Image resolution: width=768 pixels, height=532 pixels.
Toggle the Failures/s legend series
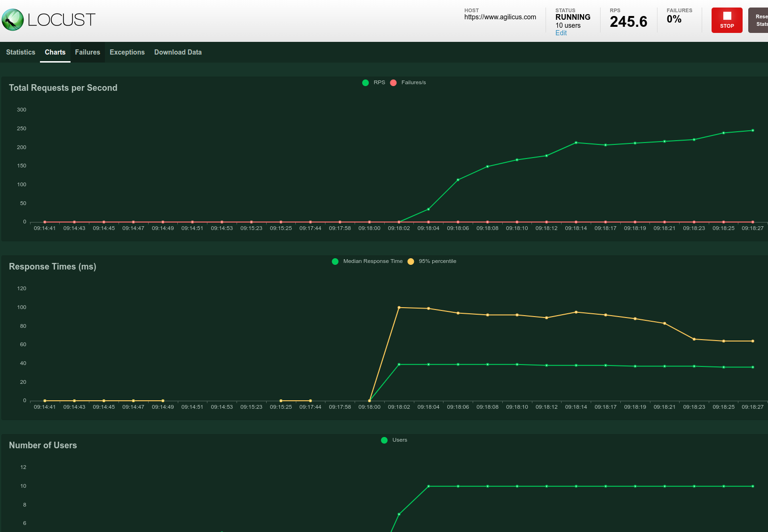coord(413,82)
